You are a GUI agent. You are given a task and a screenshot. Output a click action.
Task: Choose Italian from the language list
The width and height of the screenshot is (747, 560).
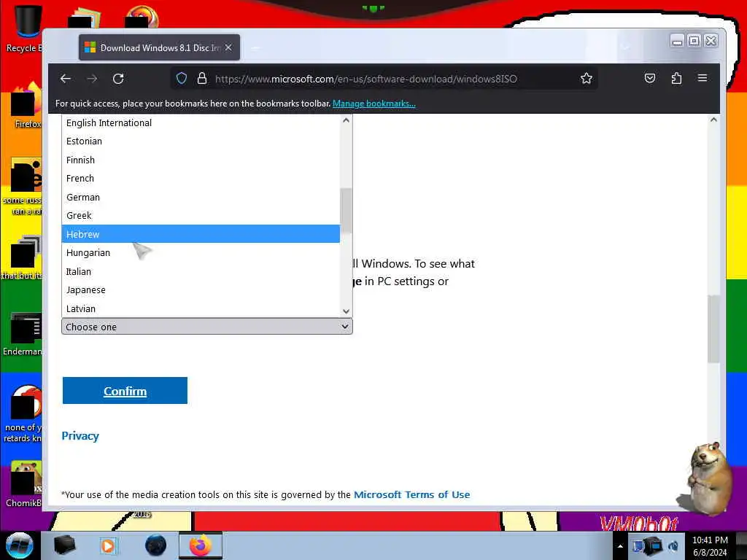coord(201,271)
